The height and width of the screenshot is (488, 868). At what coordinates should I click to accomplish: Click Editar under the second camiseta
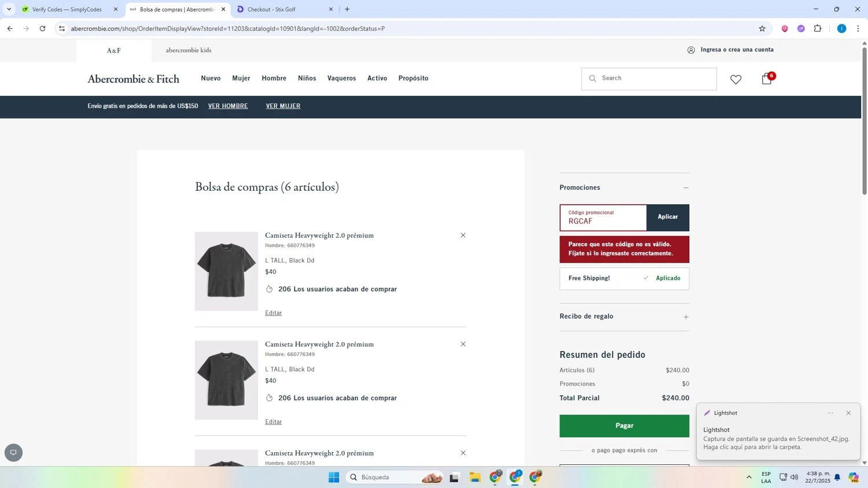pyautogui.click(x=274, y=422)
